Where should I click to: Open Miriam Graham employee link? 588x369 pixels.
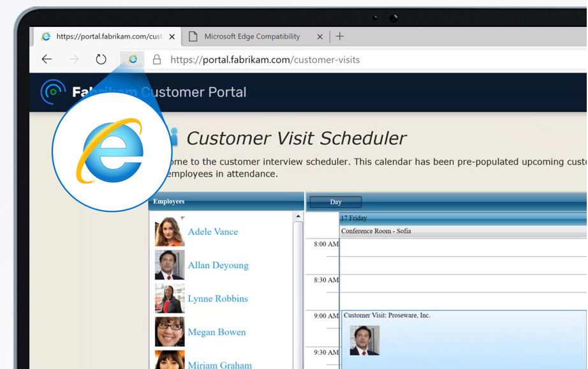pyautogui.click(x=220, y=365)
